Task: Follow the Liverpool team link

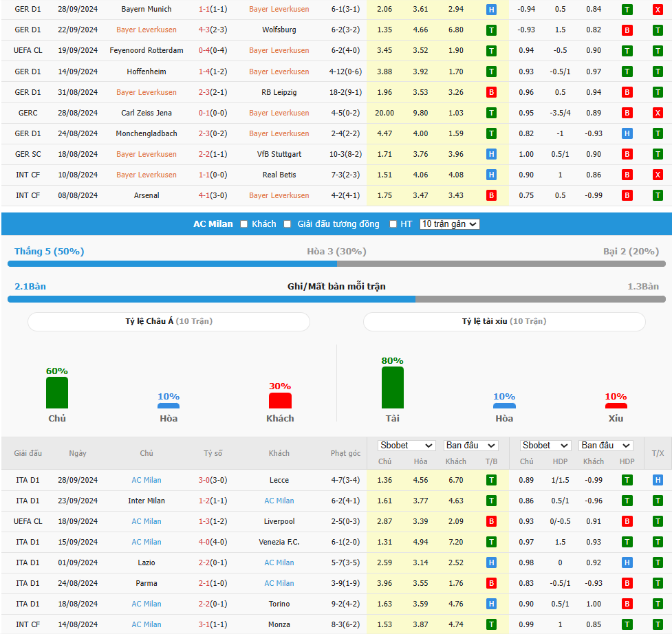Action: [279, 521]
